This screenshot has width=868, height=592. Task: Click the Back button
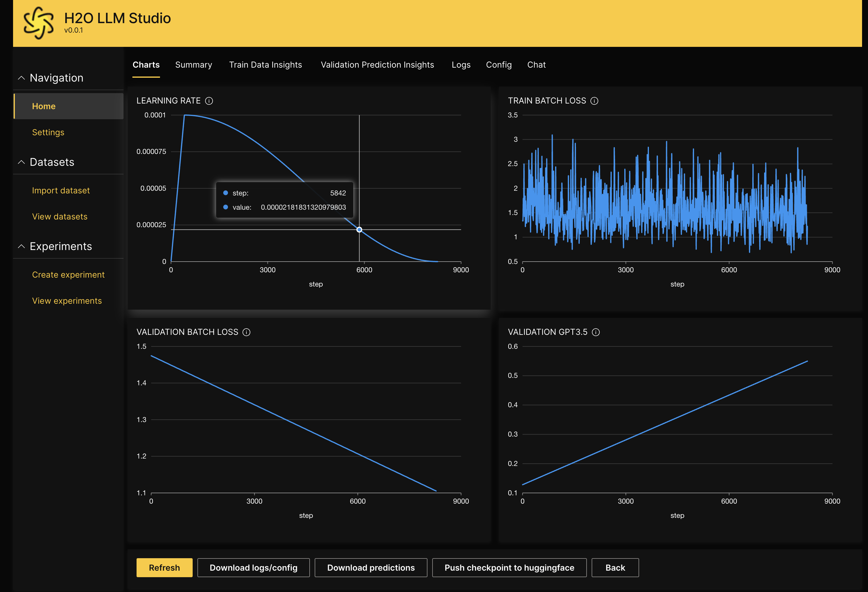click(615, 568)
